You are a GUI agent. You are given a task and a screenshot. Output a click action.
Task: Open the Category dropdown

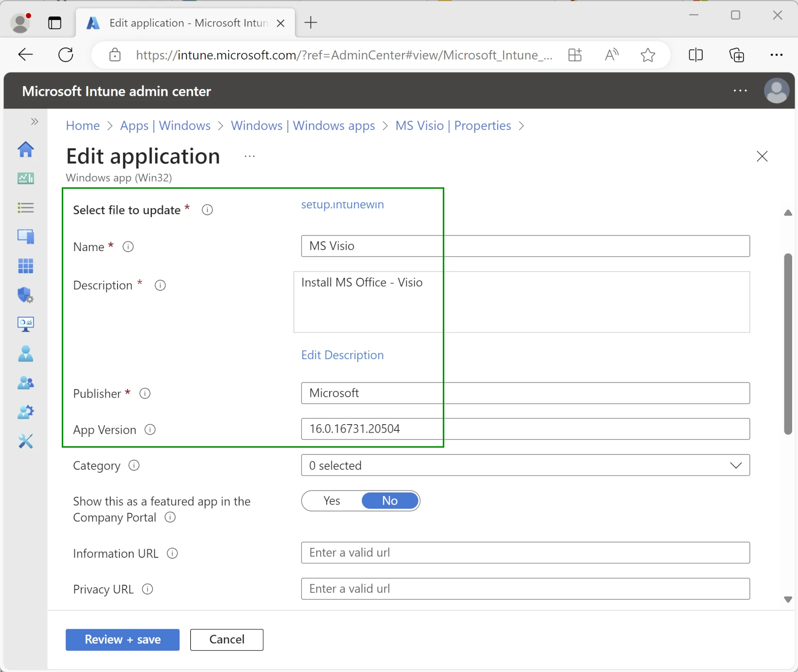coord(525,465)
